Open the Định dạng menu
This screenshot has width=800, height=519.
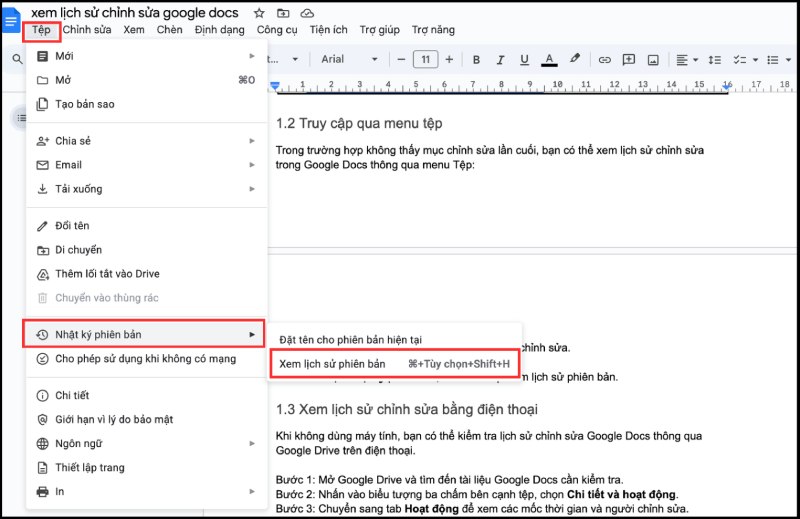point(219,30)
